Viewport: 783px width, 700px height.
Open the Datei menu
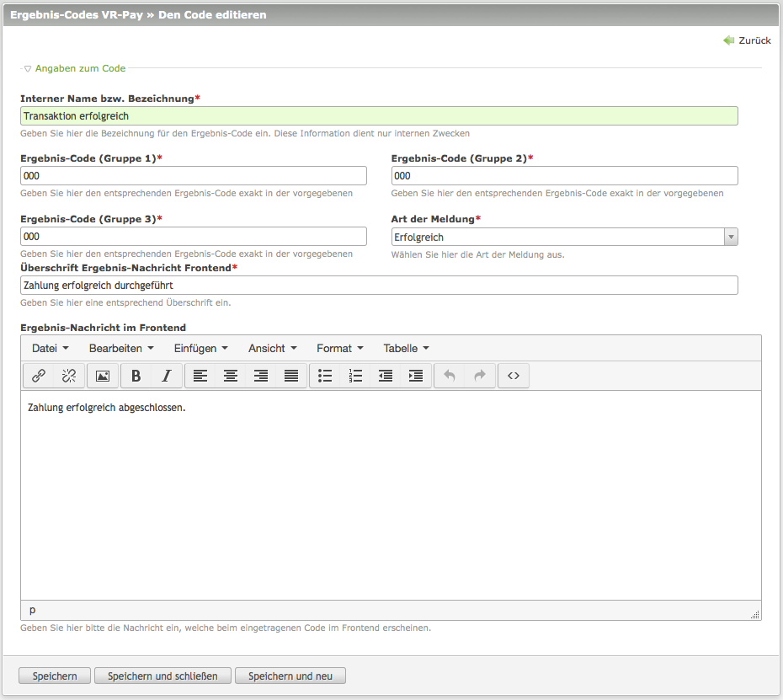(x=50, y=348)
